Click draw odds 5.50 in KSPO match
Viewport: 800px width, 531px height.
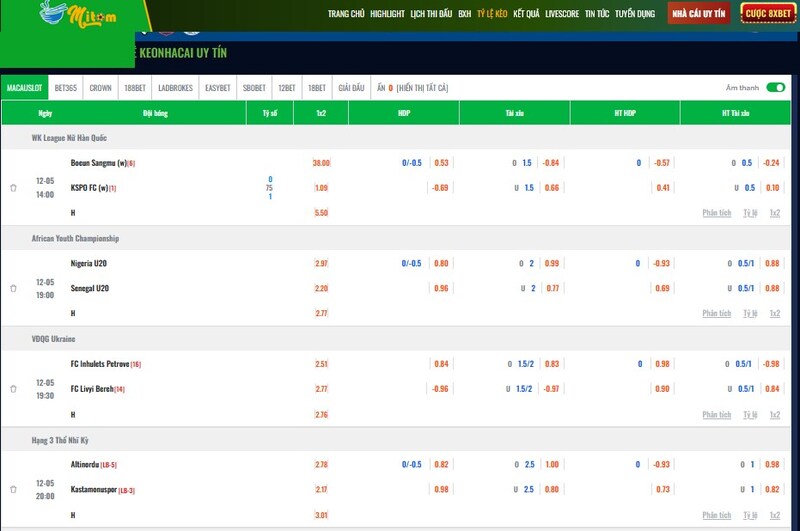point(321,213)
